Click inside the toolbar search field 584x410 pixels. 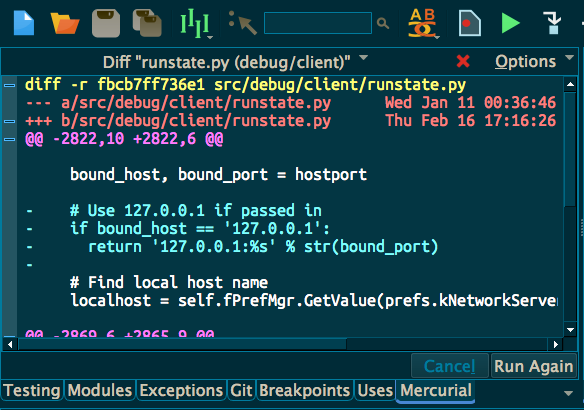pyautogui.click(x=318, y=23)
